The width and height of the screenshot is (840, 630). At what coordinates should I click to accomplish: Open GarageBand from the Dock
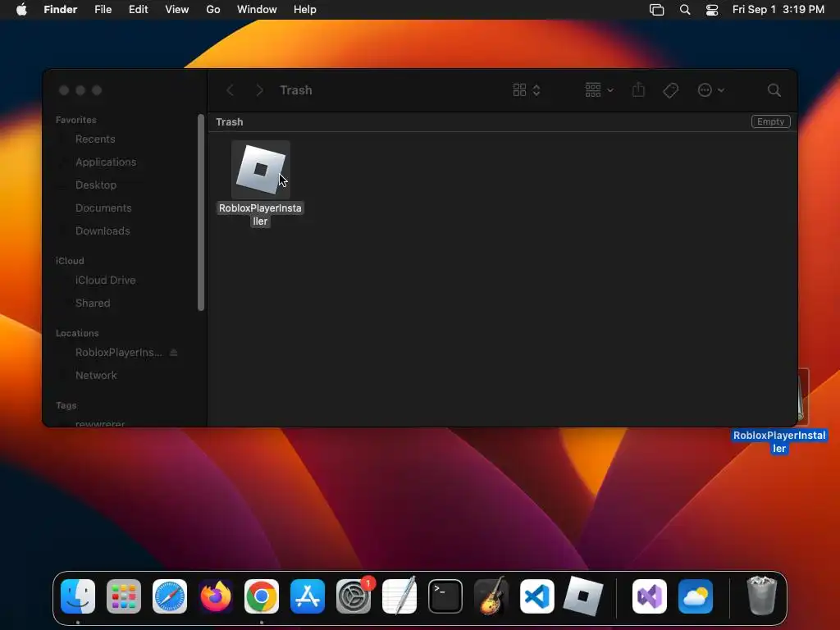(x=491, y=596)
